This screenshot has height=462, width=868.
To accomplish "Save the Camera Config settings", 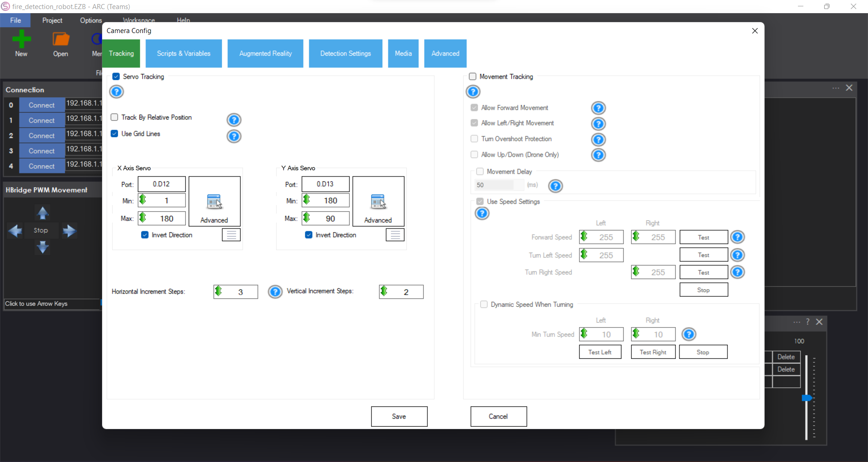I will click(x=399, y=416).
